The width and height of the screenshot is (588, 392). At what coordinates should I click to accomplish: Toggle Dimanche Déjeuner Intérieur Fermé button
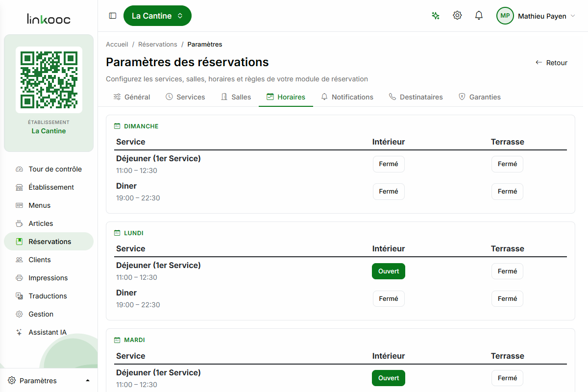point(389,164)
